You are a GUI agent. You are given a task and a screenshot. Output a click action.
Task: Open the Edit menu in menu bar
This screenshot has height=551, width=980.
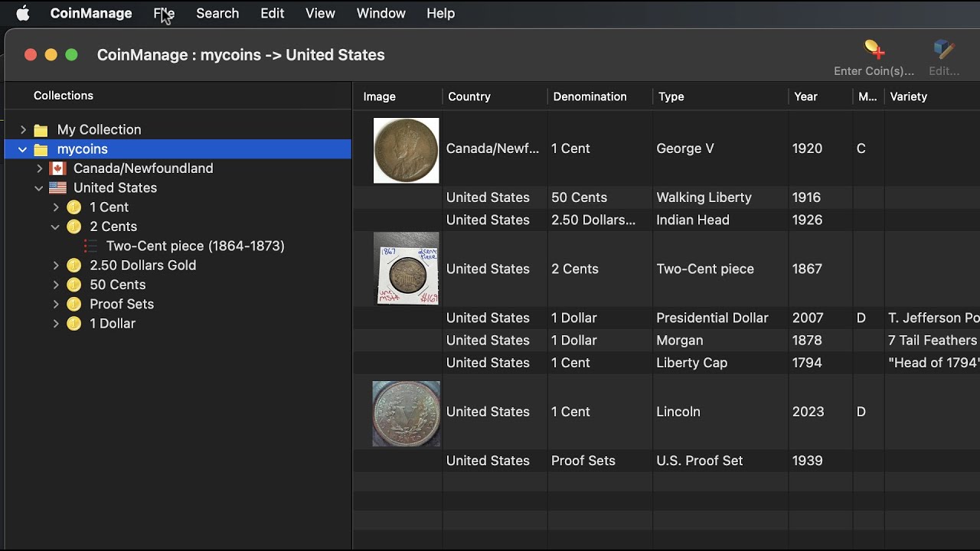tap(272, 13)
